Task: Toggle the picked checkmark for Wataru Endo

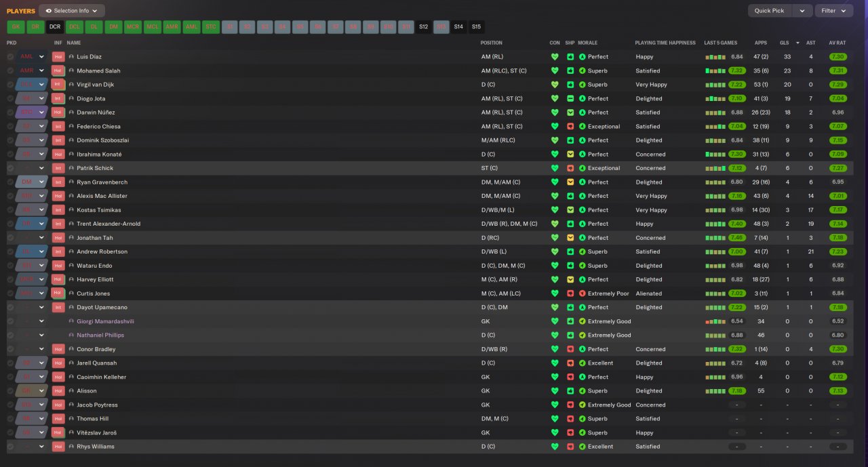Action: [x=10, y=266]
